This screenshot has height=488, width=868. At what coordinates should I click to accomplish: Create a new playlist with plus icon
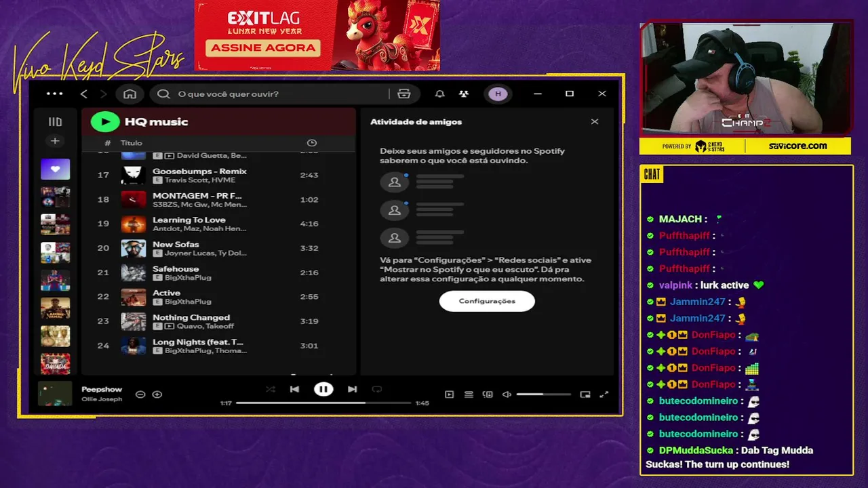pos(55,141)
